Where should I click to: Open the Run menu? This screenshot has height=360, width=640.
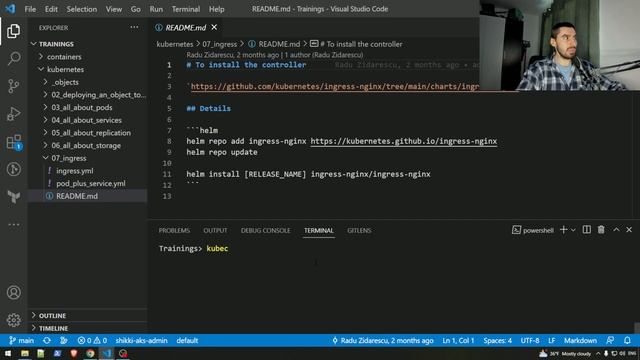tap(156, 9)
